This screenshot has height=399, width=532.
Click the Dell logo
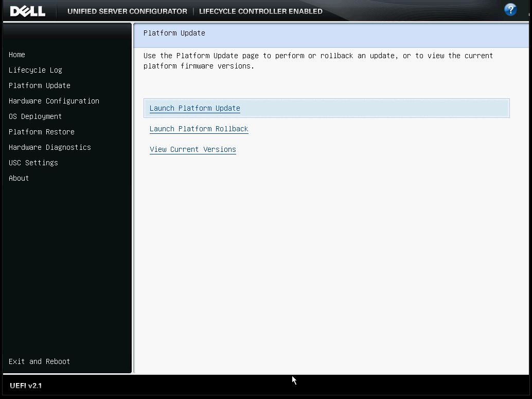pyautogui.click(x=27, y=11)
